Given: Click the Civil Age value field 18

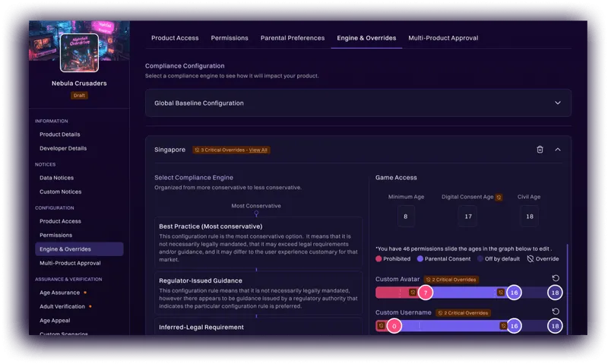Looking at the screenshot, I should coord(529,217).
